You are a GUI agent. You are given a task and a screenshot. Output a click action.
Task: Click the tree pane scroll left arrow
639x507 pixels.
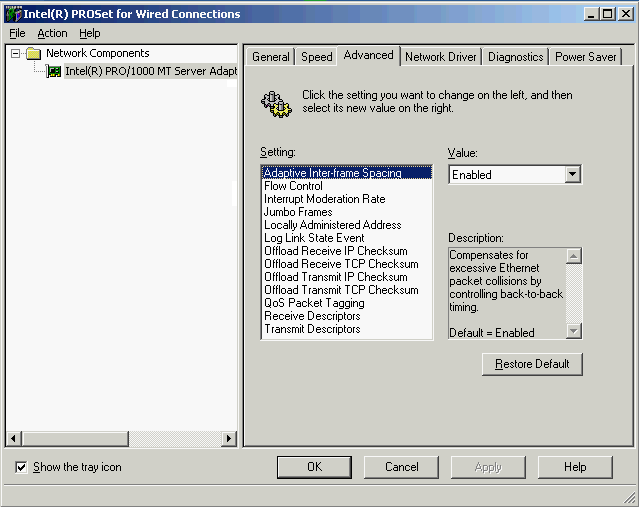[14, 439]
